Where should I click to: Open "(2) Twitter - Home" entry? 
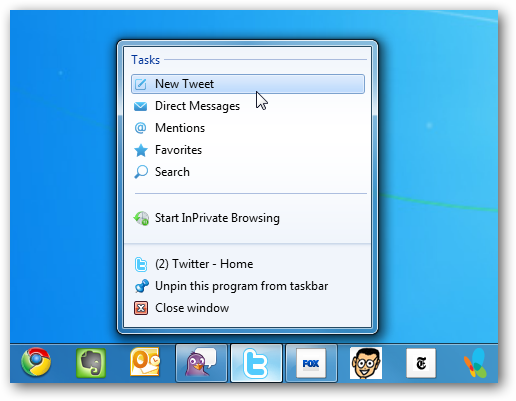(248, 264)
